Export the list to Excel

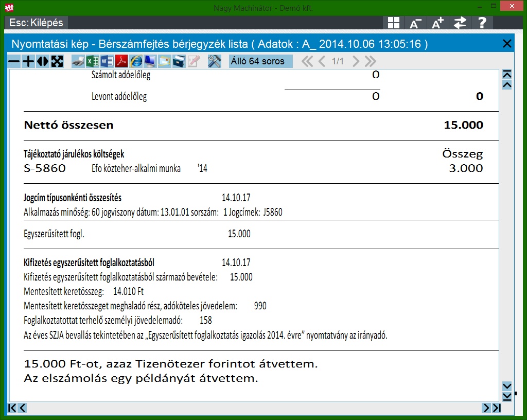(x=93, y=61)
